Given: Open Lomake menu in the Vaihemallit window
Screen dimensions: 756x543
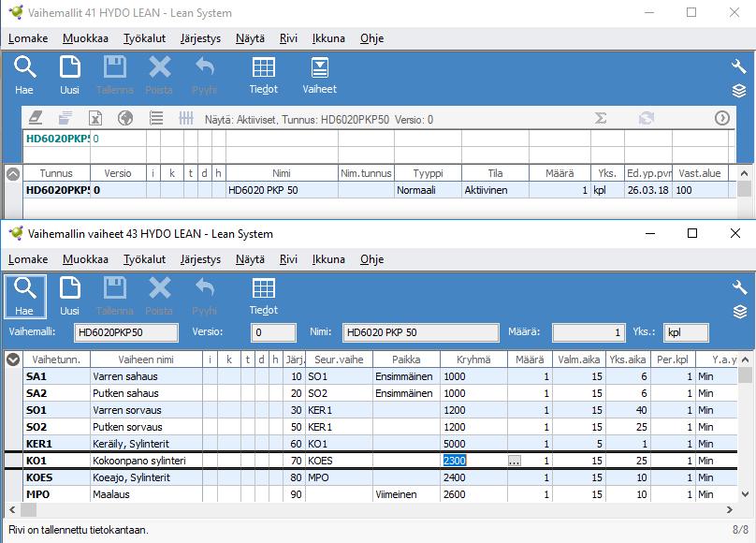Looking at the screenshot, I should coord(28,38).
